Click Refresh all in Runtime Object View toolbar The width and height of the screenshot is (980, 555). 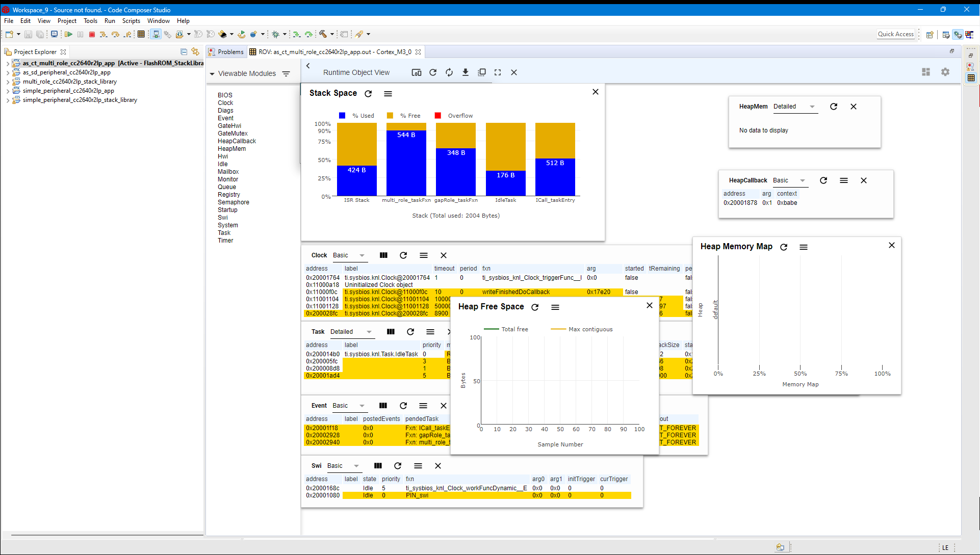[x=433, y=72]
